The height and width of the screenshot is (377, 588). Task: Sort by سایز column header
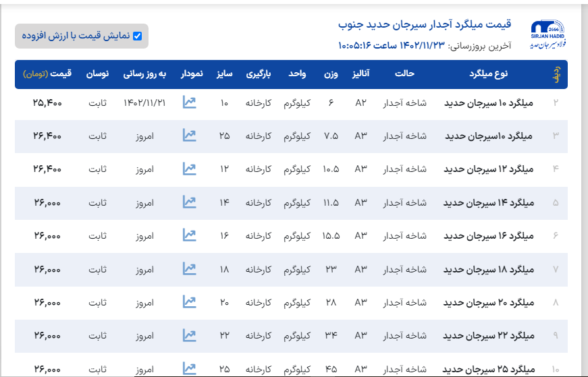pyautogui.click(x=224, y=74)
